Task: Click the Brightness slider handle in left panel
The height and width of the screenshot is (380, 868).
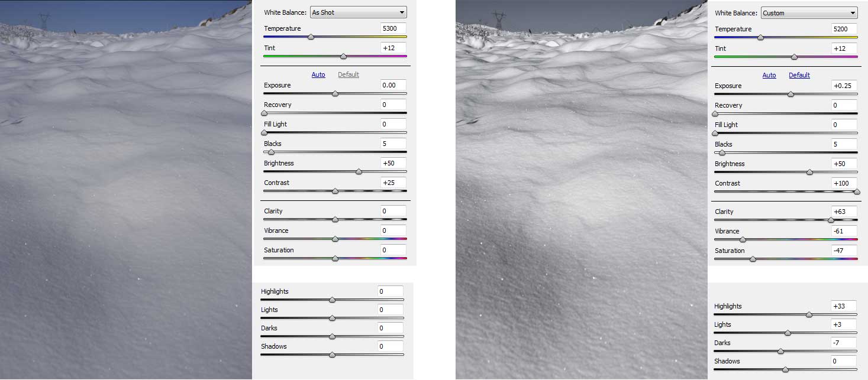Action: coord(359,171)
